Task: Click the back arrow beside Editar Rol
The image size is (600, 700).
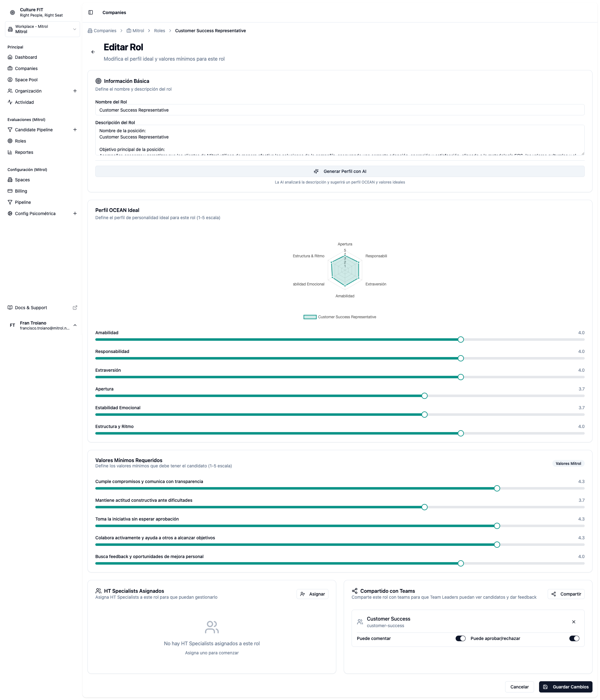Action: coord(93,52)
